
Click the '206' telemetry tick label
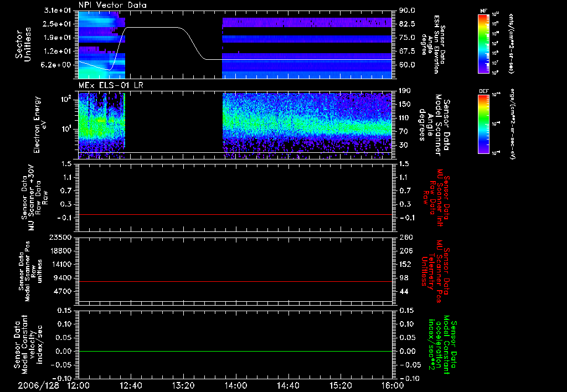[405, 251]
